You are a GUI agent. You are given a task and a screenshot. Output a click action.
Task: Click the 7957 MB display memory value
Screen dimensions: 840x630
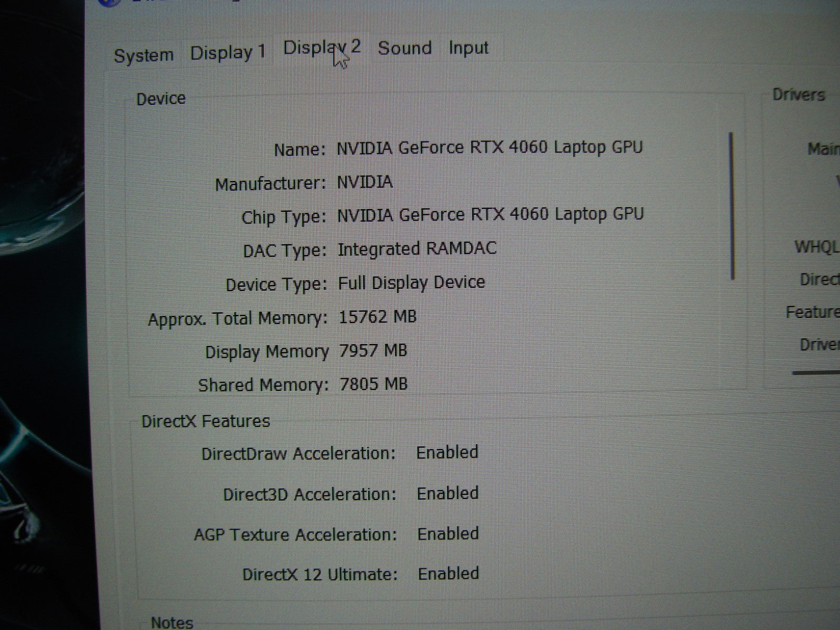(373, 351)
